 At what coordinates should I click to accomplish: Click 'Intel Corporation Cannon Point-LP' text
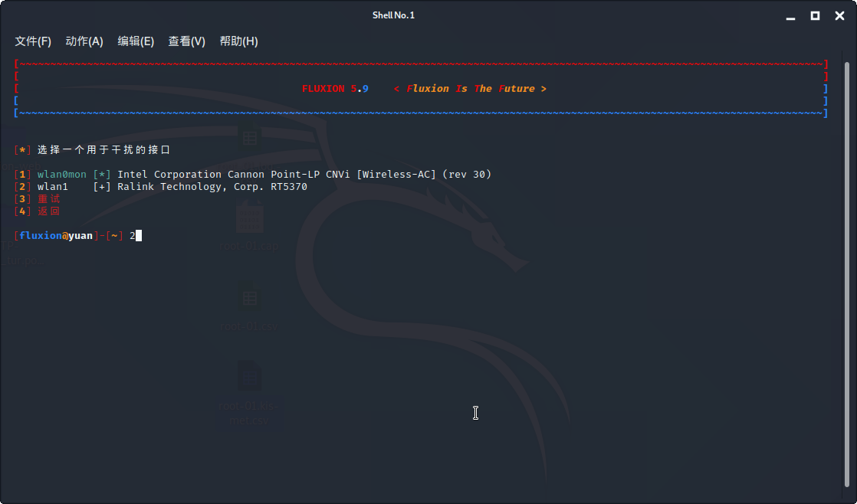218,174
